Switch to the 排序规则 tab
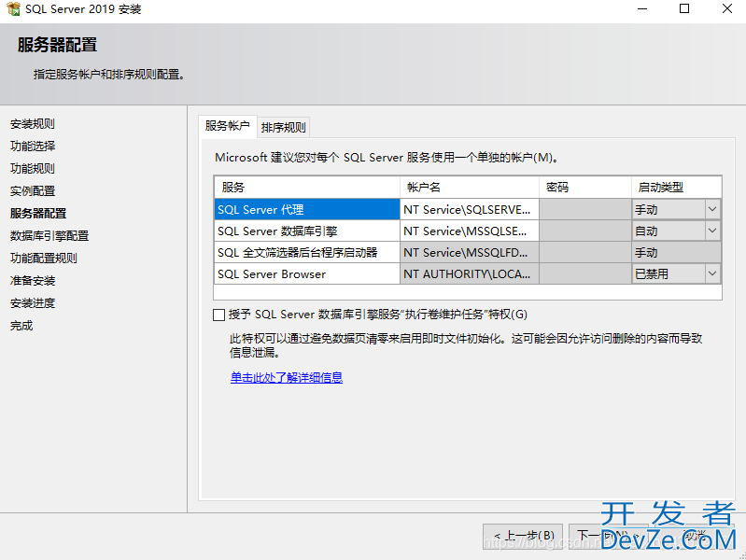Viewport: 746px width, 560px height. point(284,127)
